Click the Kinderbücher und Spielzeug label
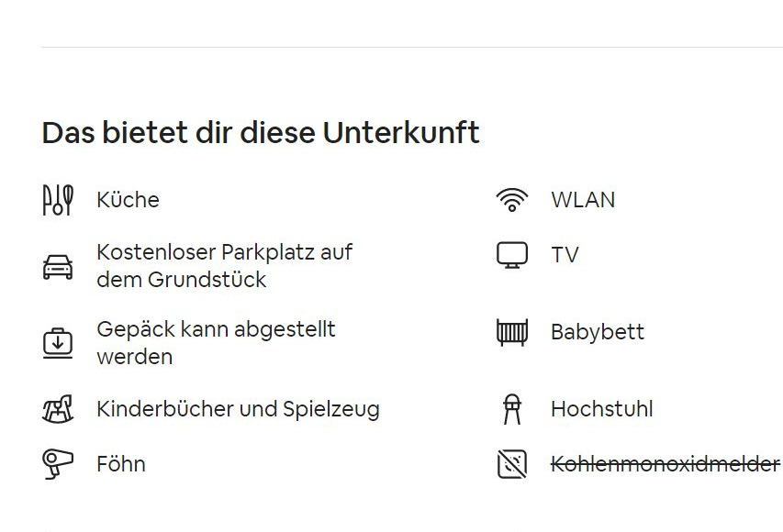 point(238,409)
